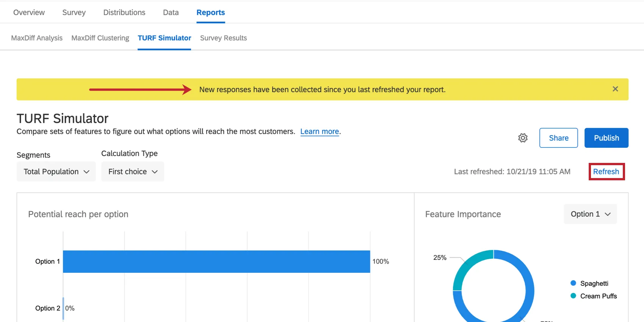The image size is (644, 322).
Task: Dismiss the yellow new responses banner
Action: click(615, 89)
